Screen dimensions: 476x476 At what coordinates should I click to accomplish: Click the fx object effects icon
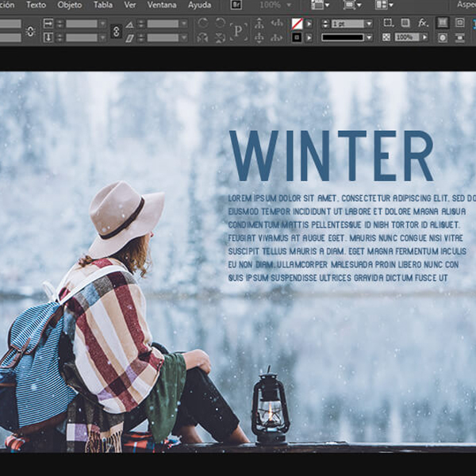tap(423, 23)
